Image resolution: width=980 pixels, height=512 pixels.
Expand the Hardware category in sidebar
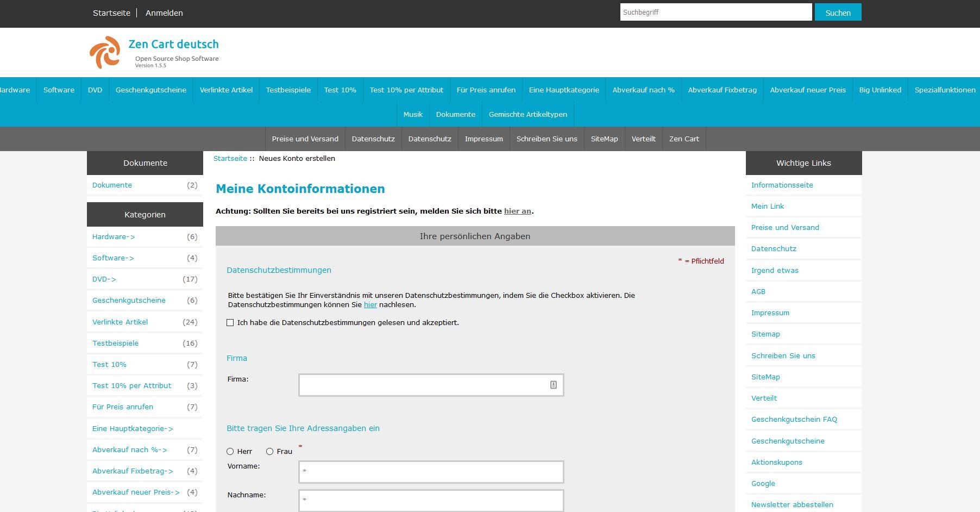pyautogui.click(x=113, y=236)
